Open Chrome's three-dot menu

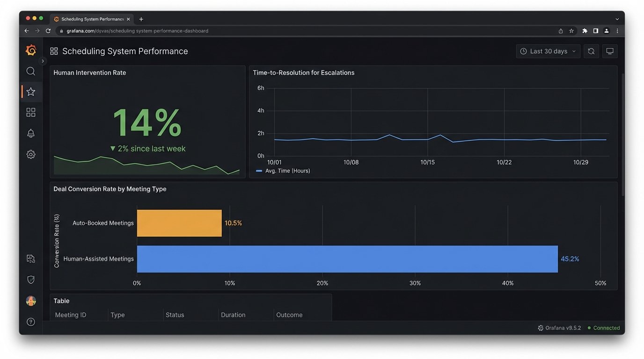tap(617, 30)
